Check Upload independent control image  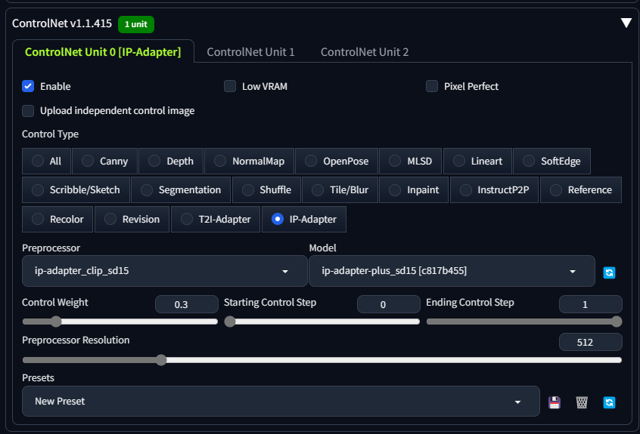pyautogui.click(x=28, y=111)
